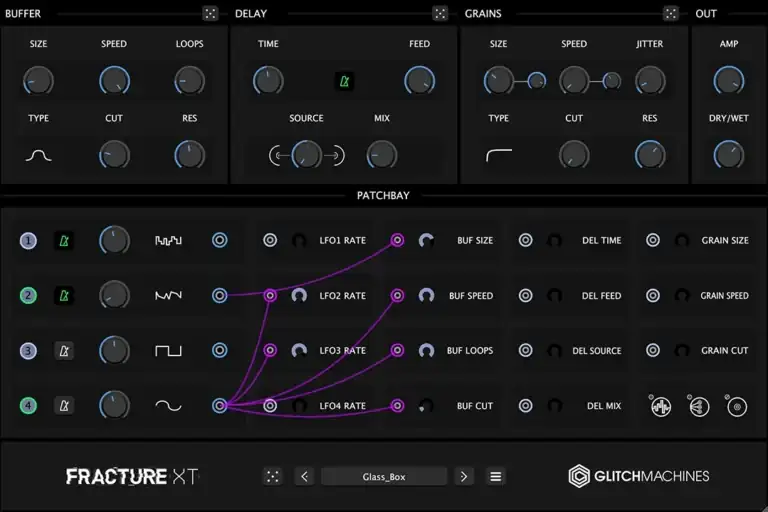Click the DEL SOURCE input jack
Image resolution: width=768 pixels, height=512 pixels.
point(526,350)
